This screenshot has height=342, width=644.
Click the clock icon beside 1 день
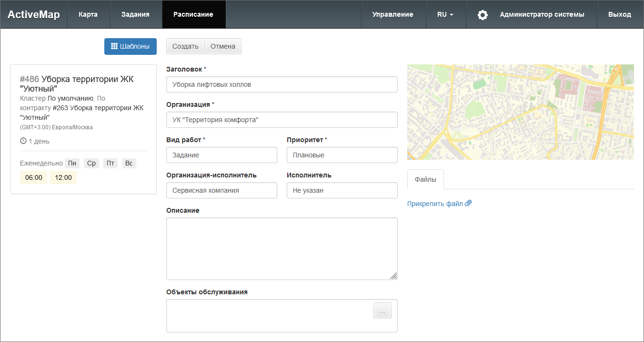coord(23,141)
